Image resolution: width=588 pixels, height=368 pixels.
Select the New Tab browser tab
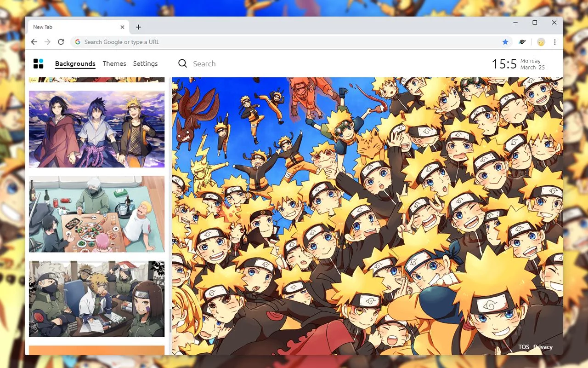pos(78,27)
